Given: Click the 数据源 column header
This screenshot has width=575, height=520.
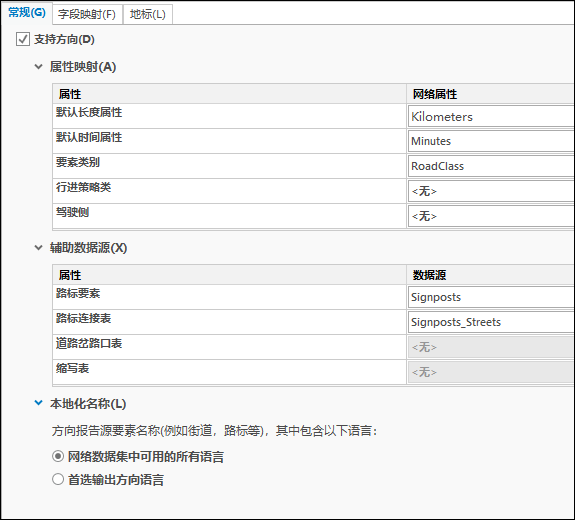Looking at the screenshot, I should (x=491, y=275).
